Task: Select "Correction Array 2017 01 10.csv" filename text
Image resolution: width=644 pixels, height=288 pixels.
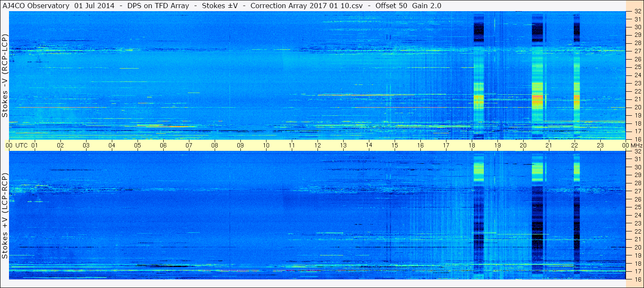Action: click(x=306, y=6)
